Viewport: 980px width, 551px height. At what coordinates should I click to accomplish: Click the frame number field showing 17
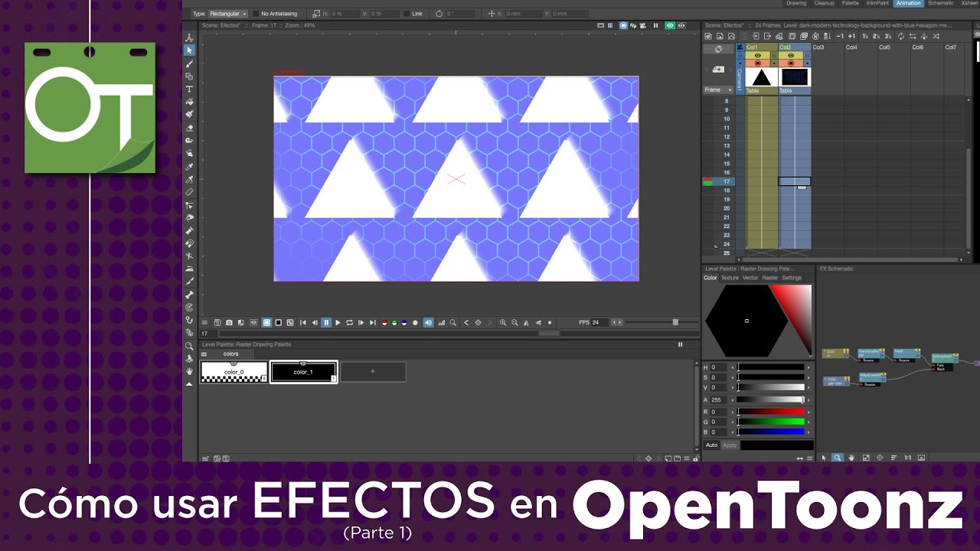click(x=208, y=334)
